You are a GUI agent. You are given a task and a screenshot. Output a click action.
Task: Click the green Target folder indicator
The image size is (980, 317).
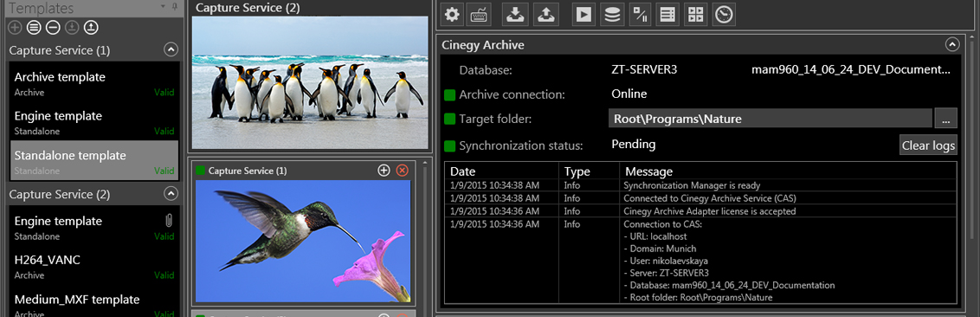449,119
